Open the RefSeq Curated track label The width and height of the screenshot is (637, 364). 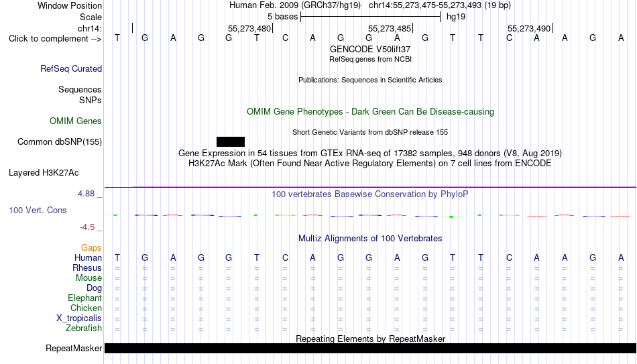point(71,68)
